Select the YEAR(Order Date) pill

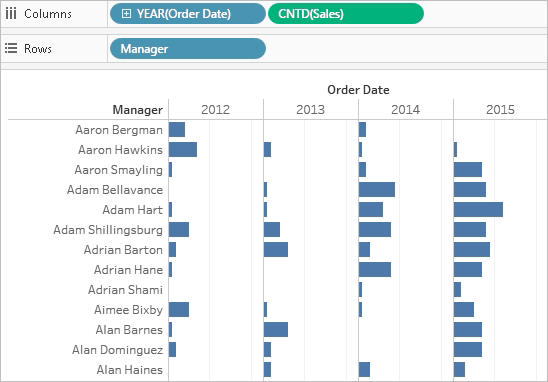point(188,14)
